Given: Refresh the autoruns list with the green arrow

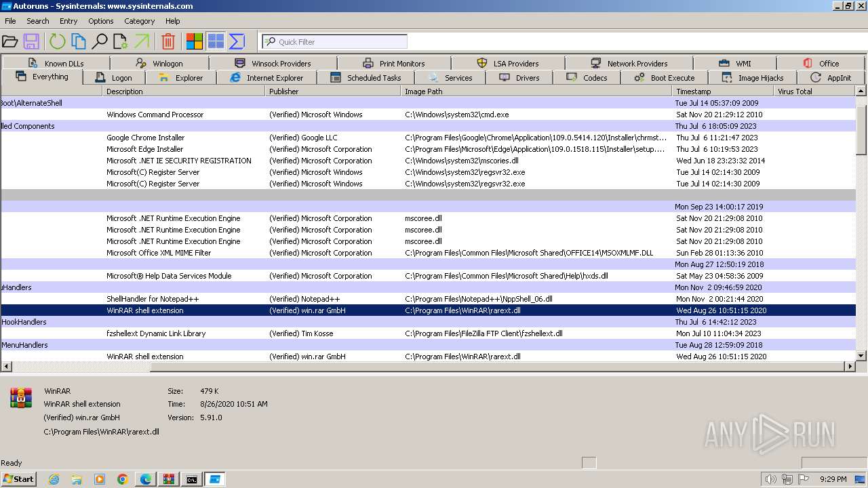Looking at the screenshot, I should coord(58,41).
